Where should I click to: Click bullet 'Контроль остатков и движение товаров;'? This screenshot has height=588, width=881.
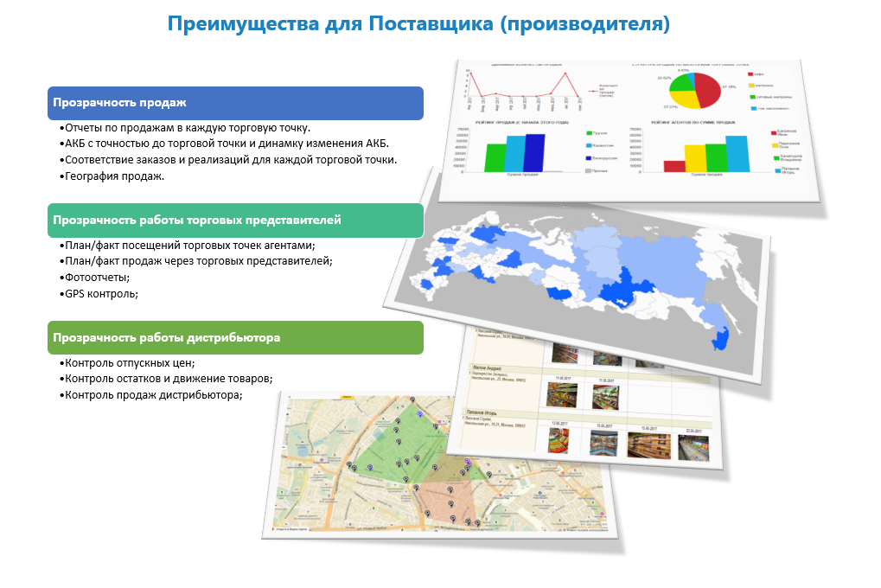(x=166, y=379)
